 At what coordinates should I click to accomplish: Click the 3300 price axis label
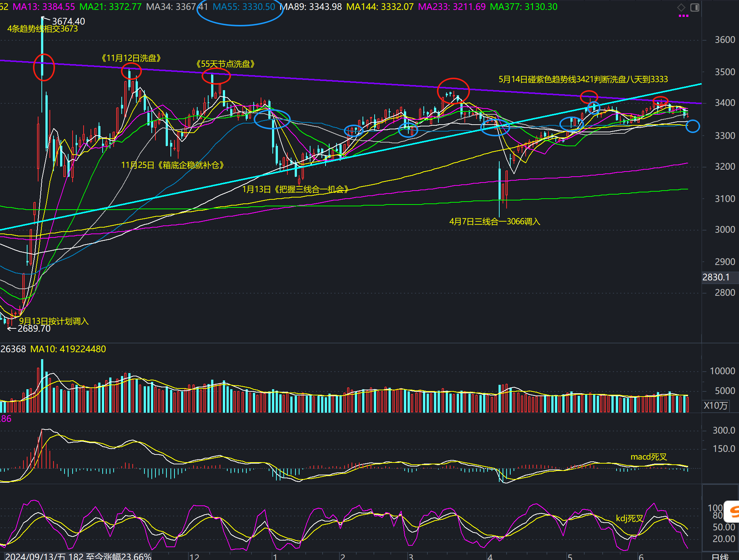(x=725, y=136)
